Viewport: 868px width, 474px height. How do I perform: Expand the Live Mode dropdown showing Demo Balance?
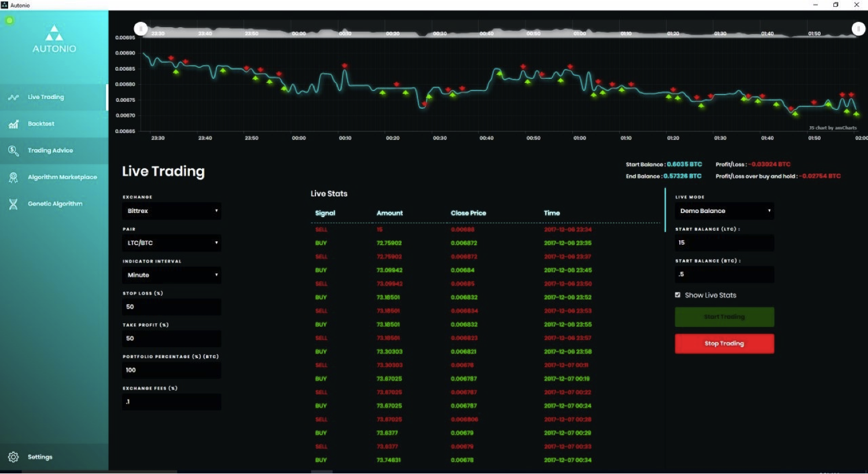pyautogui.click(x=724, y=211)
